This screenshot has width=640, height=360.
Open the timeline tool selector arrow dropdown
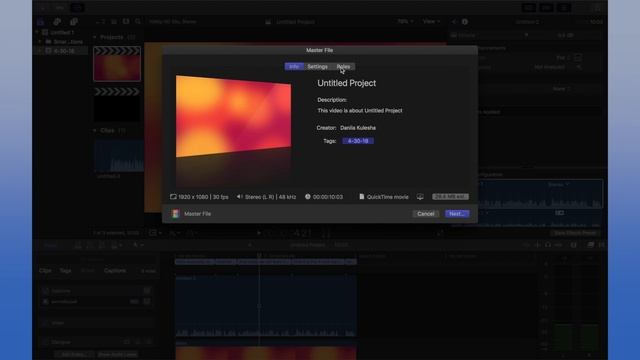pos(138,245)
